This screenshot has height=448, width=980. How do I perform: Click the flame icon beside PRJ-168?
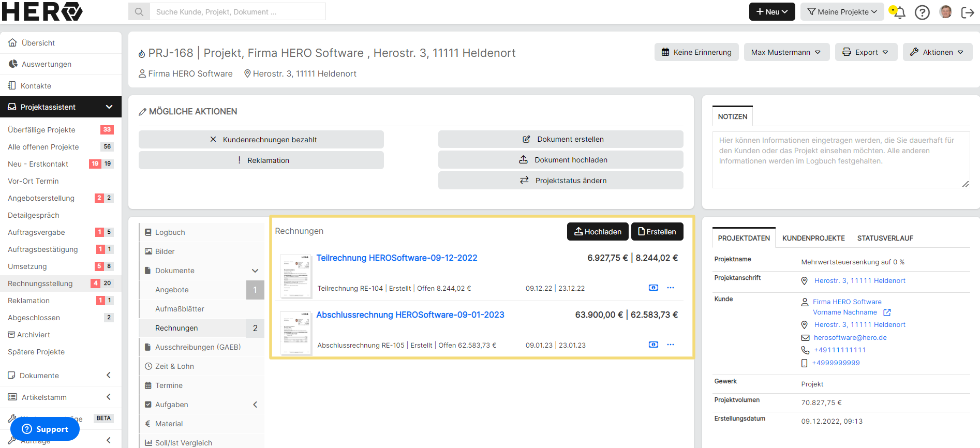click(142, 53)
